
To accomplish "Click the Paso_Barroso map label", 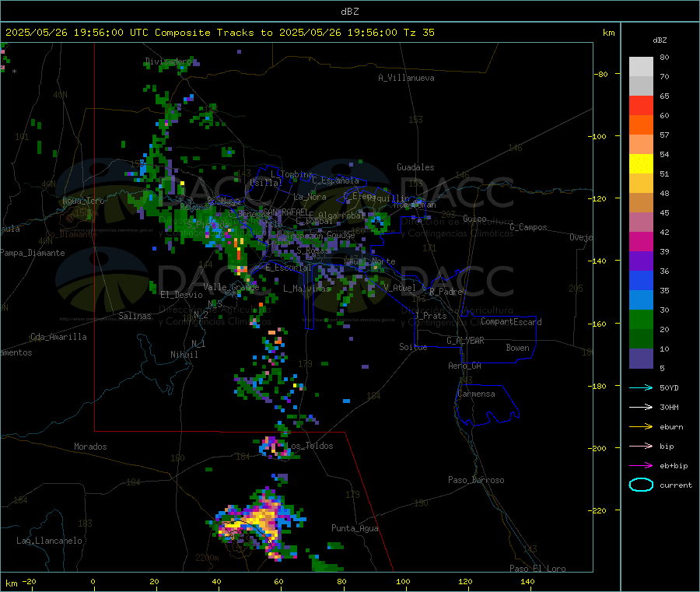I will point(476,480).
